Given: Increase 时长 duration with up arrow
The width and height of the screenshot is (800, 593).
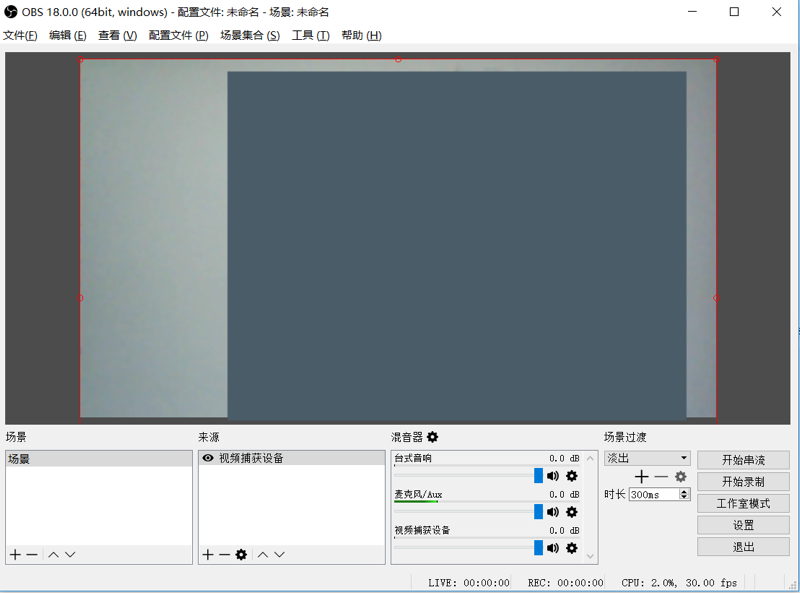Looking at the screenshot, I should tap(685, 491).
